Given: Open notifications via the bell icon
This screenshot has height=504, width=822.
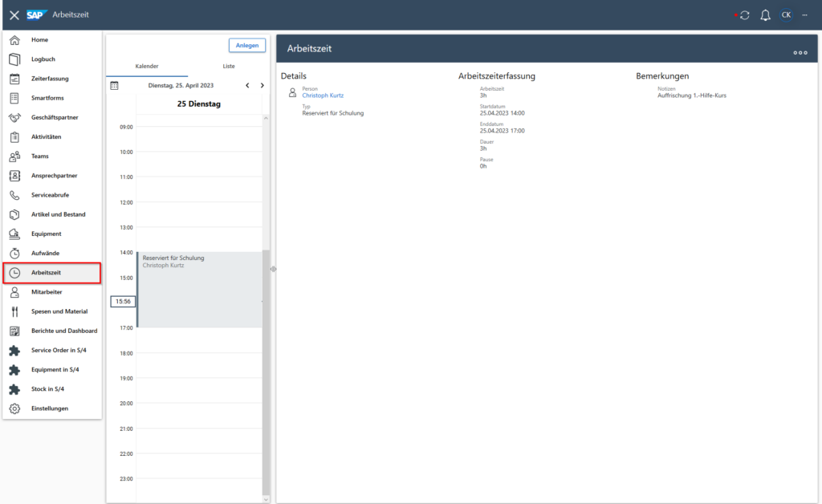Looking at the screenshot, I should pyautogui.click(x=765, y=14).
